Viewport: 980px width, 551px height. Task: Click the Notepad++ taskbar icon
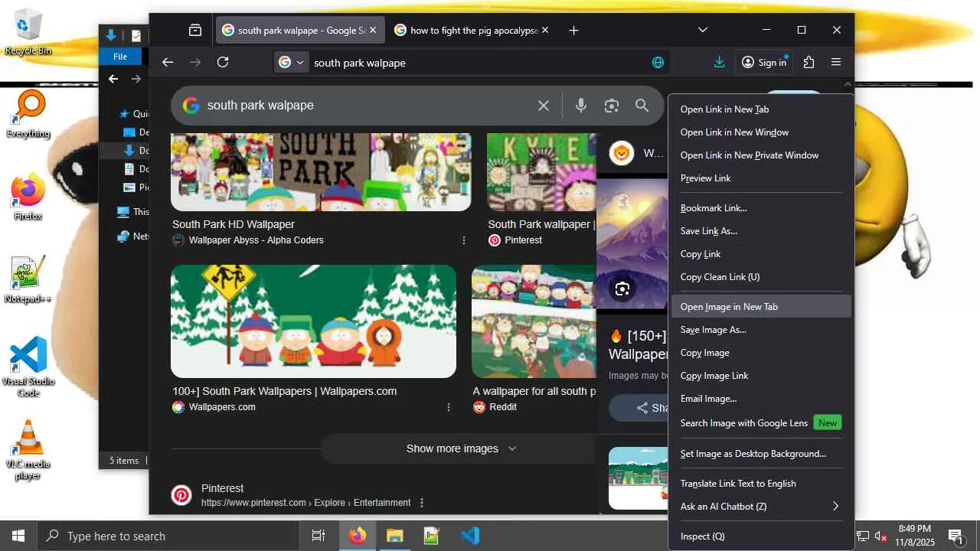(432, 536)
